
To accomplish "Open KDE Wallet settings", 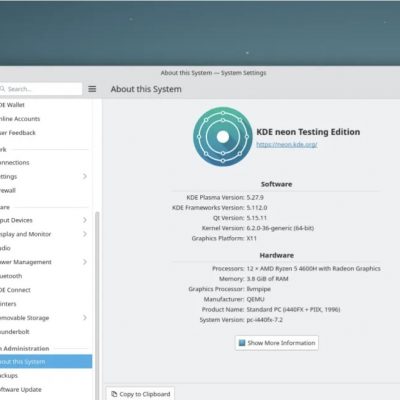I will (46, 105).
